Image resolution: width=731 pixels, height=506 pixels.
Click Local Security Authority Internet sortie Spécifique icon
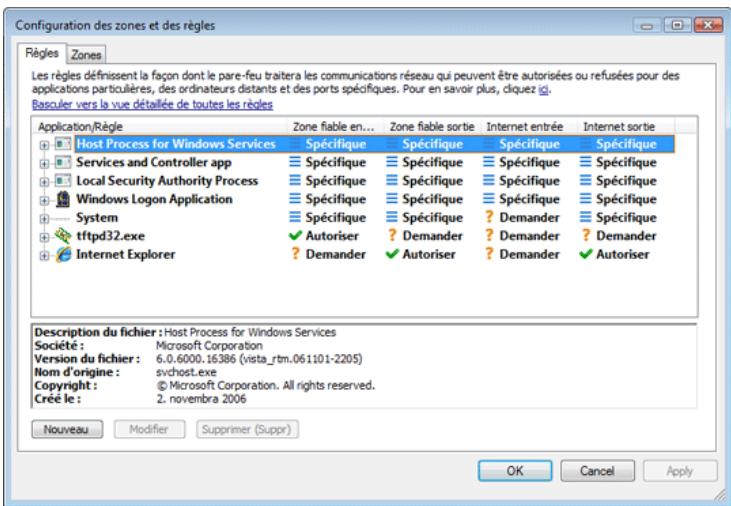[x=586, y=180]
